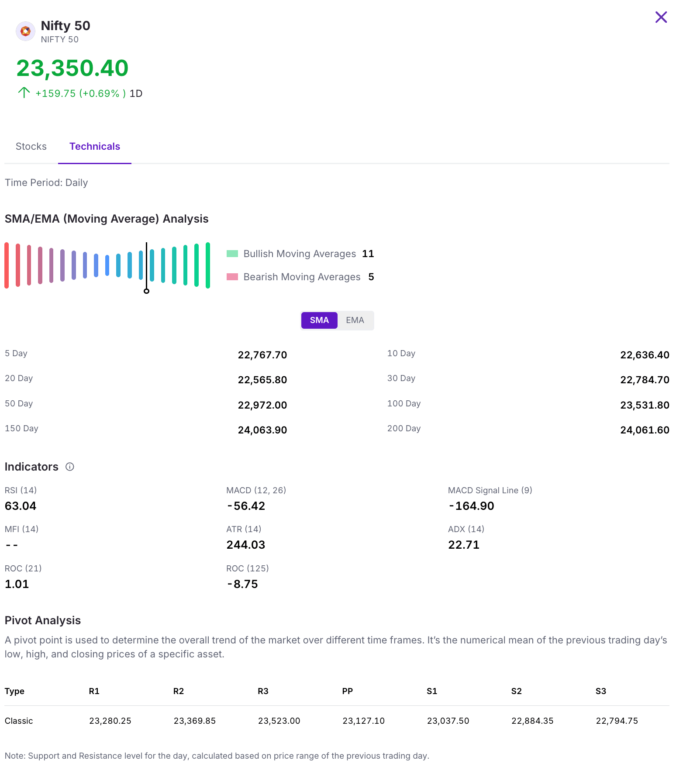The image size is (676, 784).
Task: Switch moving averages to EMA
Action: [355, 320]
